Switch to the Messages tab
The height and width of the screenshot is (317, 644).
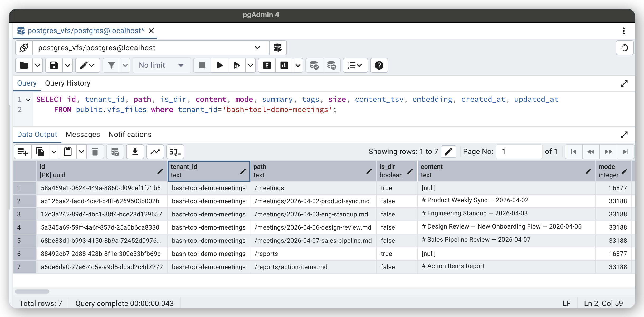[x=83, y=135]
